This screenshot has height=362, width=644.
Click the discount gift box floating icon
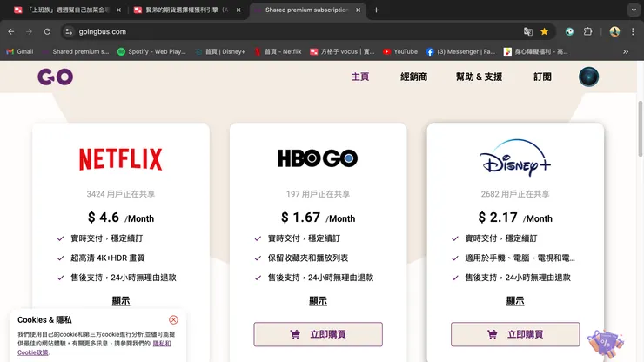606,343
